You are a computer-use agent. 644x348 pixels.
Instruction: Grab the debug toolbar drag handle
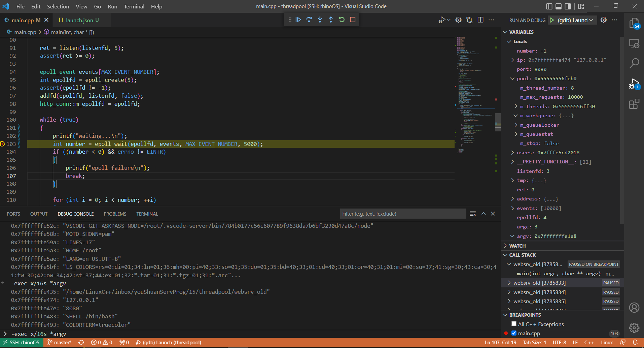pos(290,20)
